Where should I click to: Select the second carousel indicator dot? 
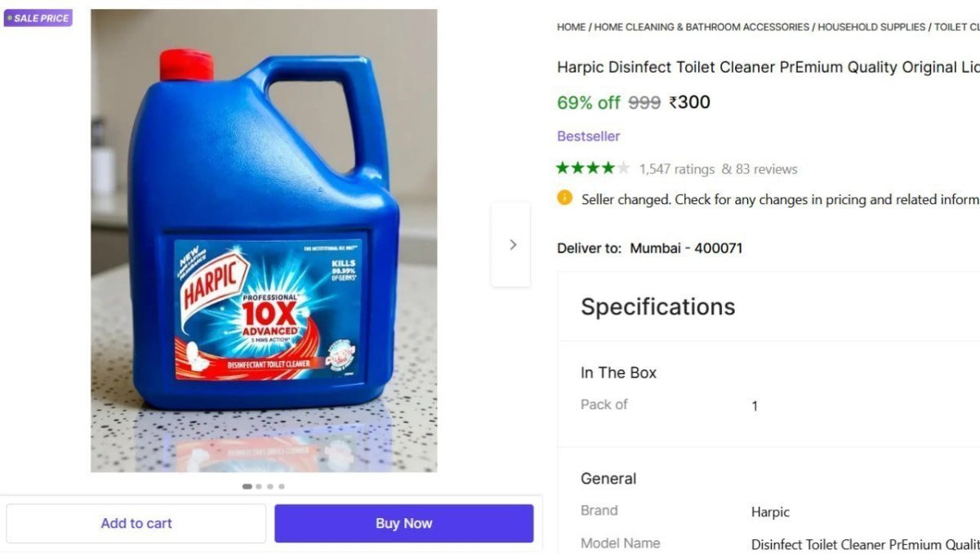click(x=259, y=486)
